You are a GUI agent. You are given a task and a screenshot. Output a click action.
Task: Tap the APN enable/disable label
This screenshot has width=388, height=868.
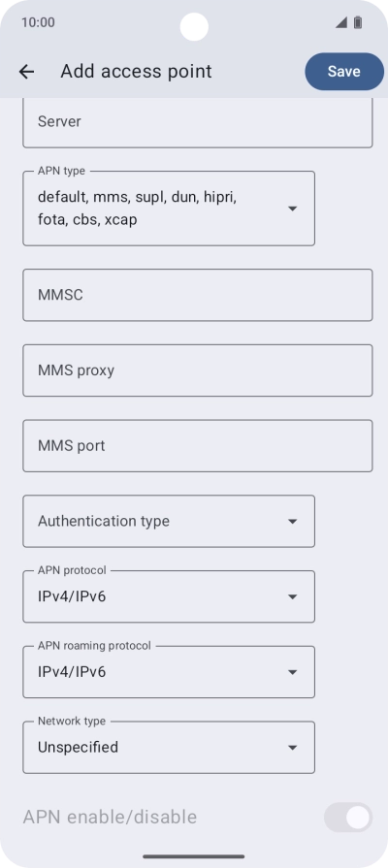(110, 817)
